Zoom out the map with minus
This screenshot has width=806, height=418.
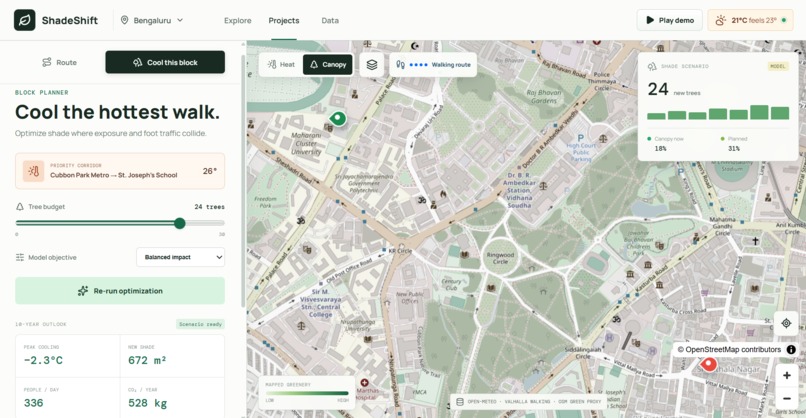point(786,398)
